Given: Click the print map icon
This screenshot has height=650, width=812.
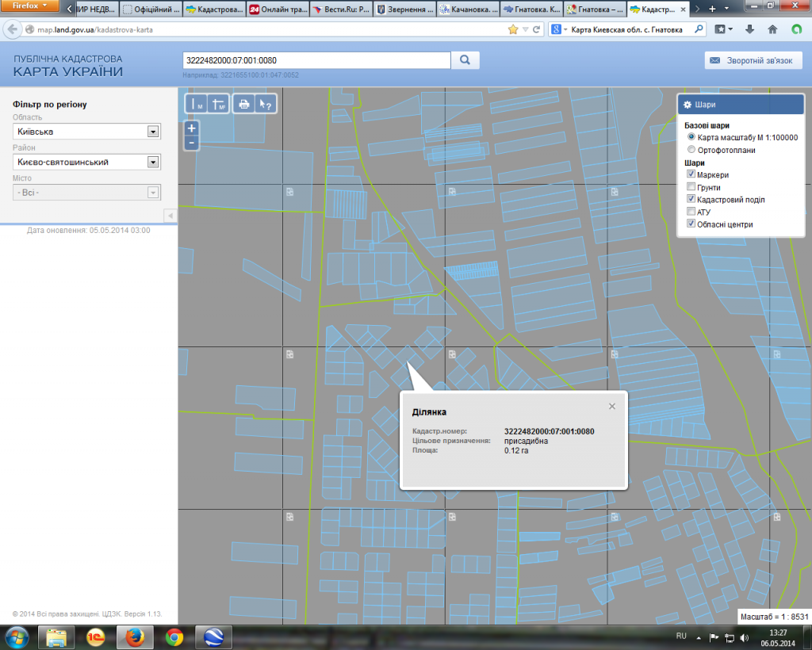Looking at the screenshot, I should pos(244,104).
